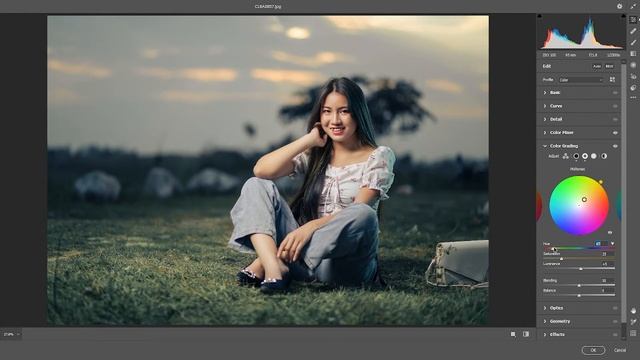Open the Presets panel icon
The height and width of the screenshot is (360, 640).
click(x=633, y=87)
